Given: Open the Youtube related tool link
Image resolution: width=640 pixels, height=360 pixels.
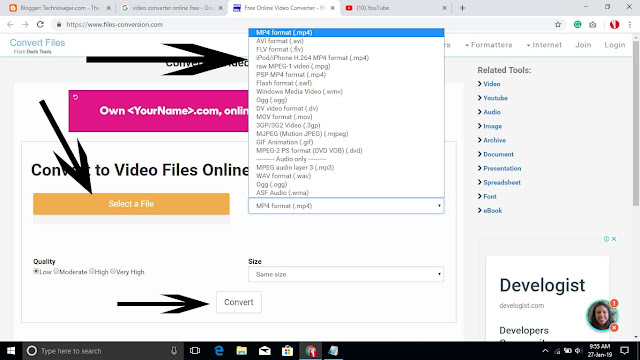Looking at the screenshot, I should (x=495, y=98).
